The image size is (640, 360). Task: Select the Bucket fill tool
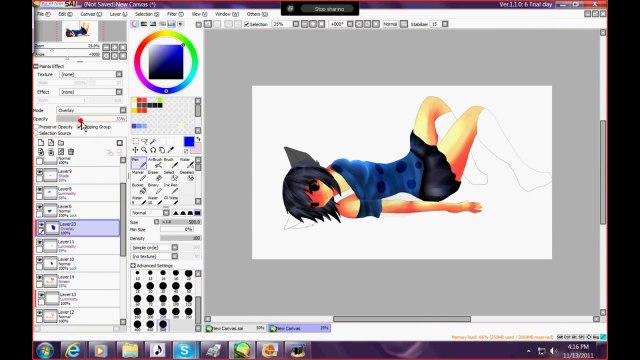139,189
